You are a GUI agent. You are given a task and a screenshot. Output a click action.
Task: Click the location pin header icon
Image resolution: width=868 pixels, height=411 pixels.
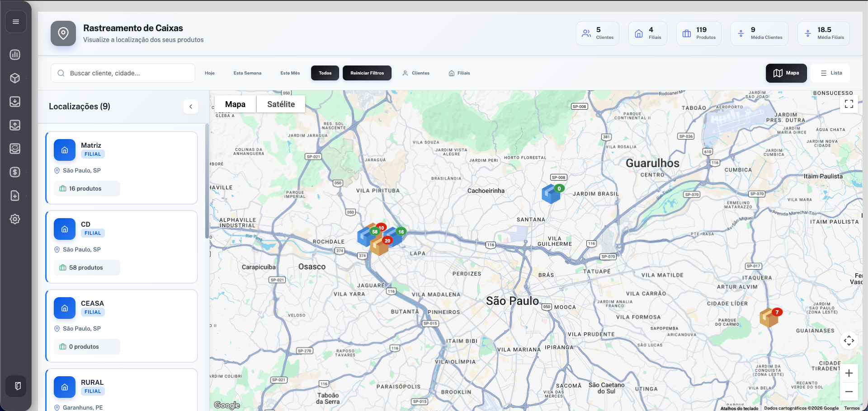click(x=63, y=33)
